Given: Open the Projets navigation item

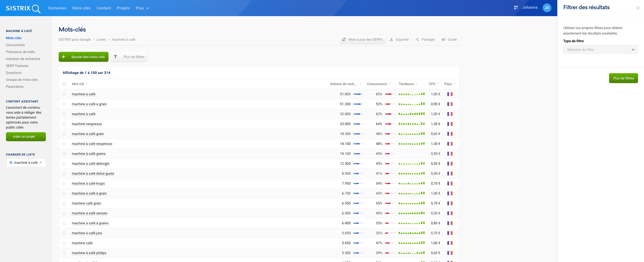Looking at the screenshot, I should click(x=123, y=8).
